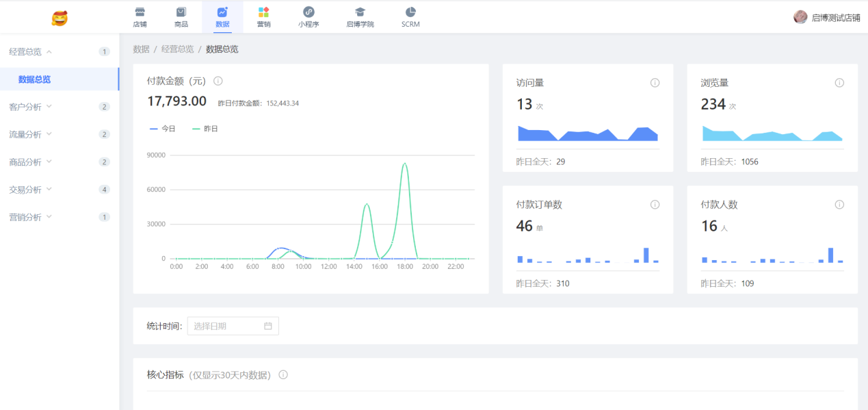Open the 小程序 mini-program icon
Screen dimensions: 868x410
[308, 12]
